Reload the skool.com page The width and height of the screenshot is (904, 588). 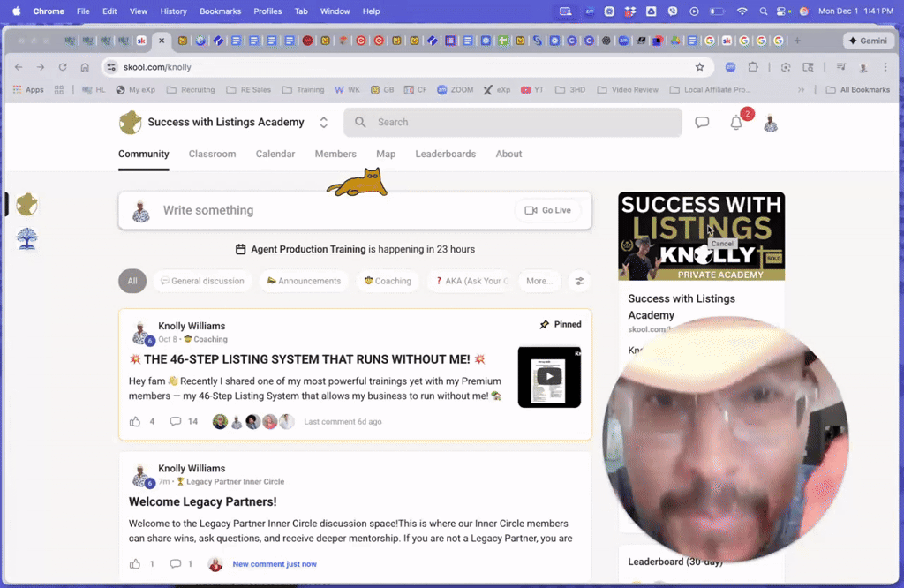pos(63,67)
